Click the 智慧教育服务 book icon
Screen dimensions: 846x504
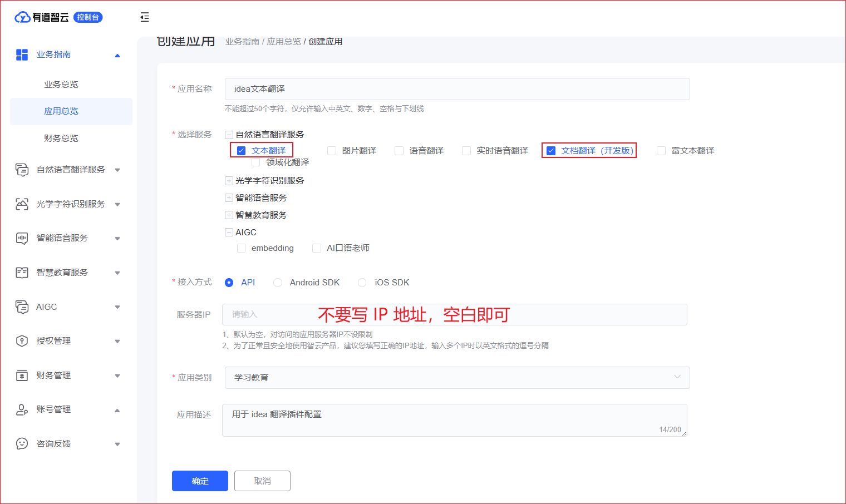(x=22, y=273)
